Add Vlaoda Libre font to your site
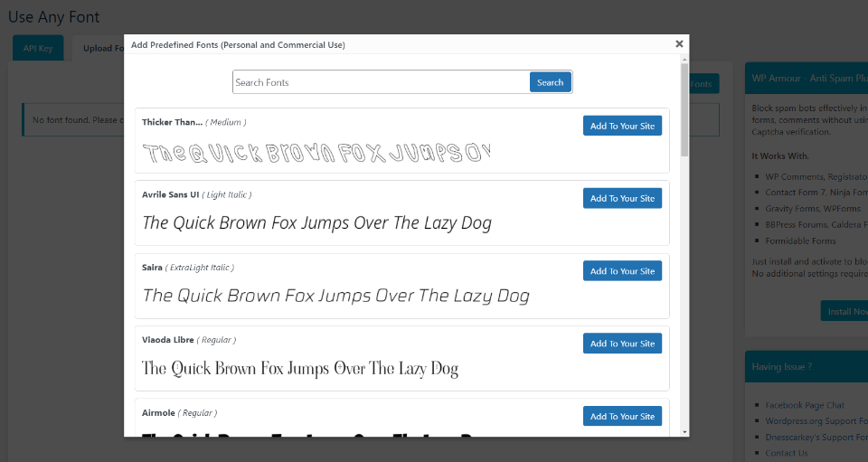Image resolution: width=868 pixels, height=462 pixels. coord(622,344)
